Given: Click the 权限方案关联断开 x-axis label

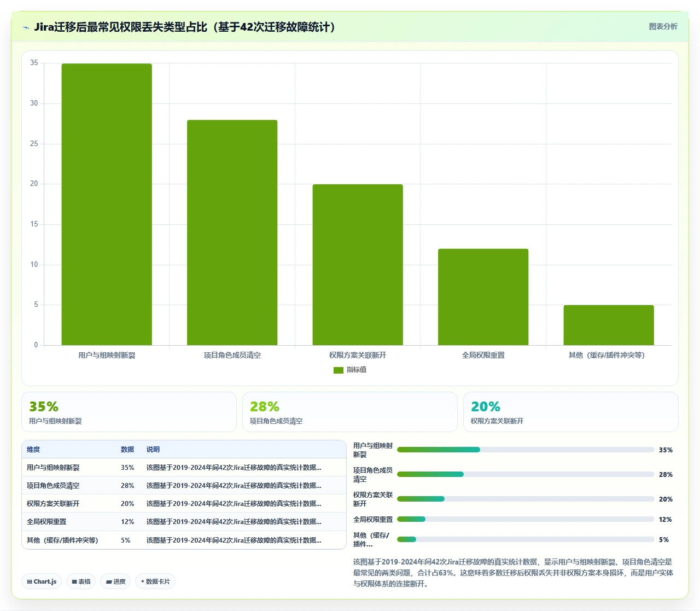Looking at the screenshot, I should coord(358,355).
